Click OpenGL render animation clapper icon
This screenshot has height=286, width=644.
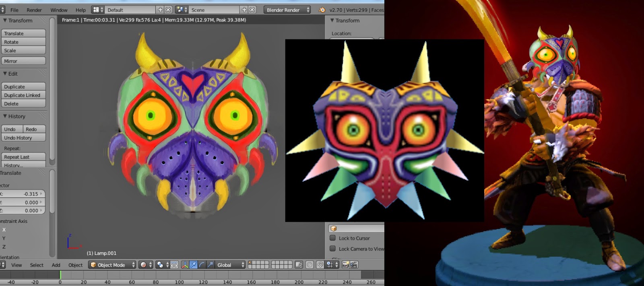pos(354,265)
